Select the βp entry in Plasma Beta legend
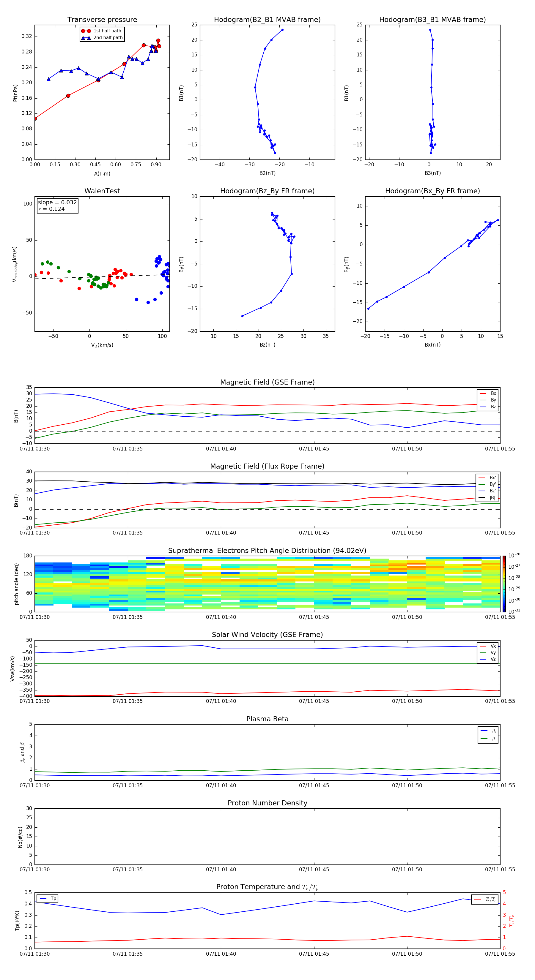Image resolution: width=535 pixels, height=980 pixels. (x=489, y=731)
